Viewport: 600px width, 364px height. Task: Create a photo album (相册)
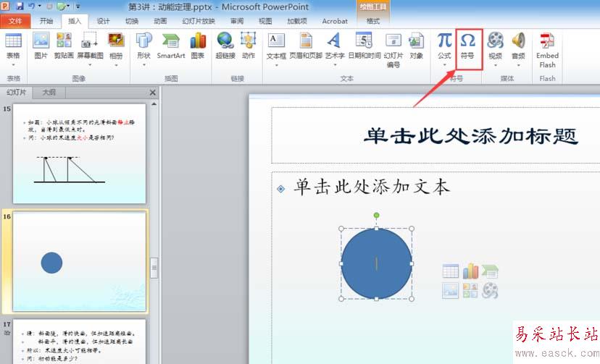click(x=116, y=46)
